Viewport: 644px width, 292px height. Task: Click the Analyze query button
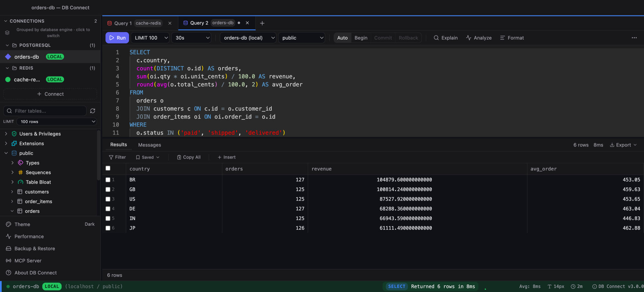coord(479,38)
